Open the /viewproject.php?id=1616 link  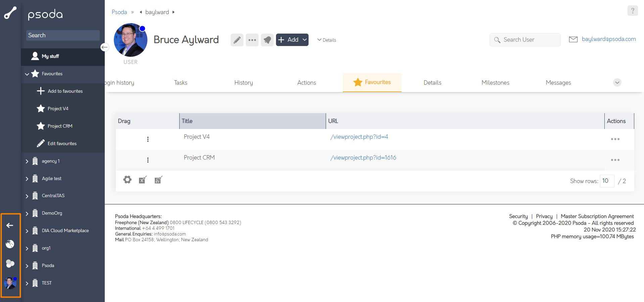point(363,158)
